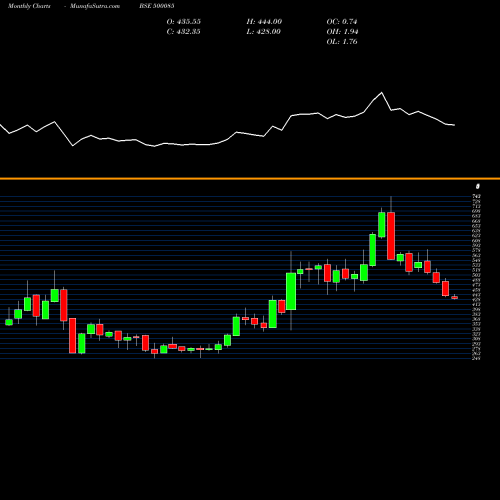Click the close value 'C: 432.35'

click(183, 32)
